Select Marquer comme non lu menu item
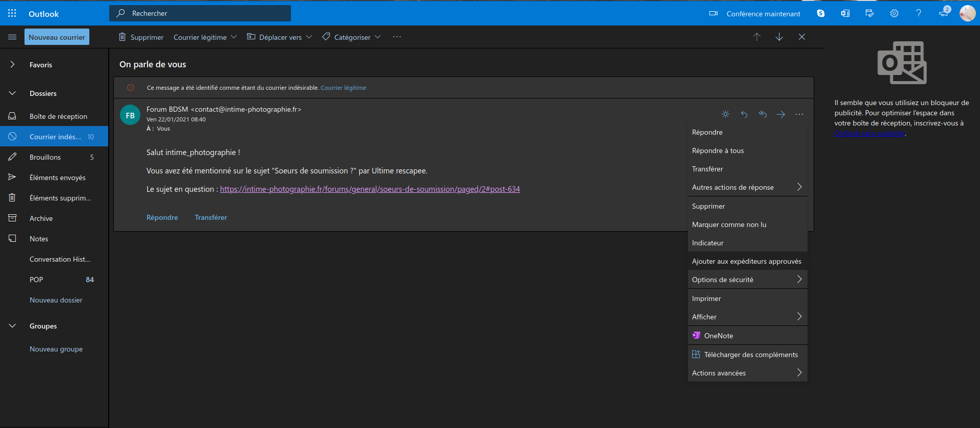980x428 pixels. click(729, 224)
